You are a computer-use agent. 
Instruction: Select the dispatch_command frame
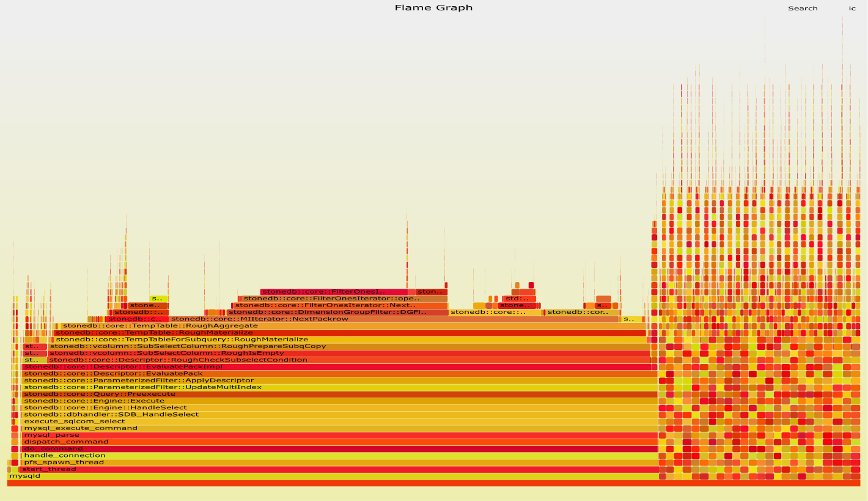[340, 442]
